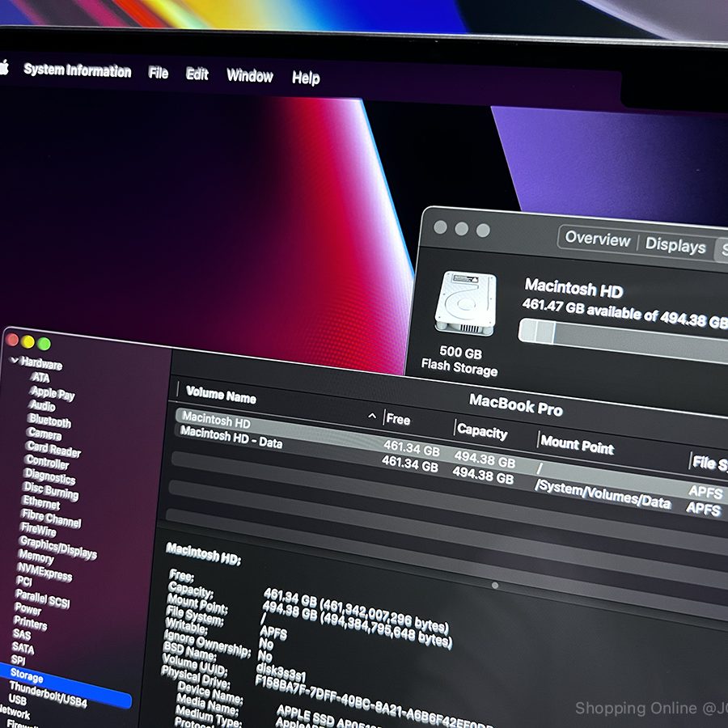This screenshot has height=728, width=728.
Task: Select Audio in the sidebar
Action: 42,406
